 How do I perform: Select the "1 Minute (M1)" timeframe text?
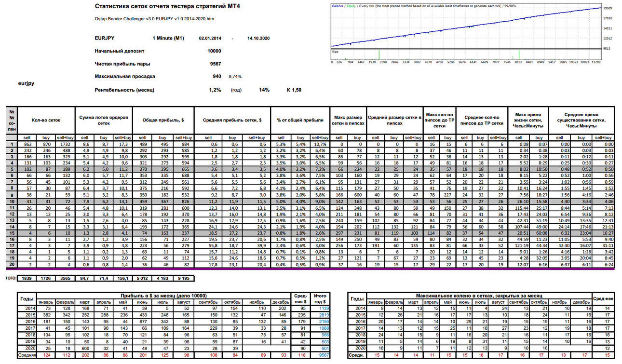click(169, 38)
